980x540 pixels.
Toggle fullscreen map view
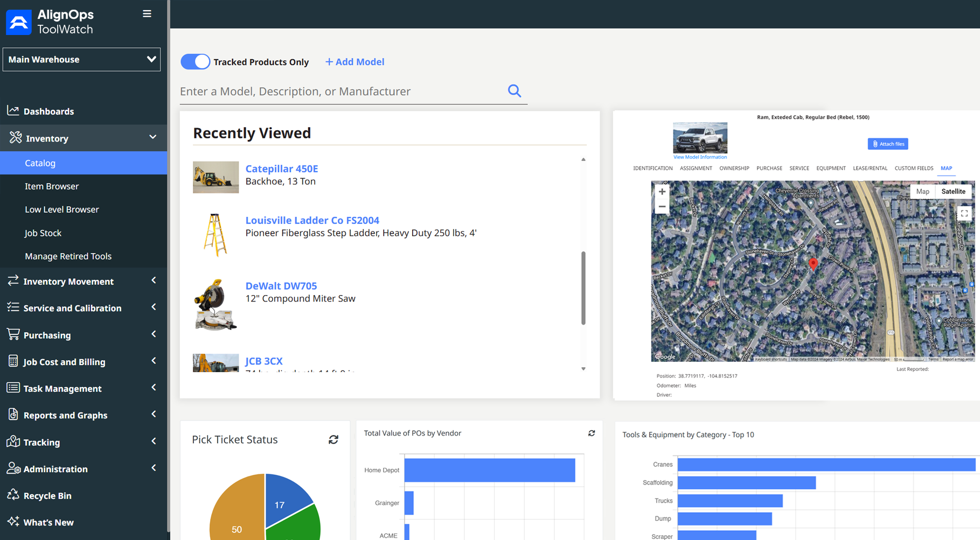(x=964, y=213)
